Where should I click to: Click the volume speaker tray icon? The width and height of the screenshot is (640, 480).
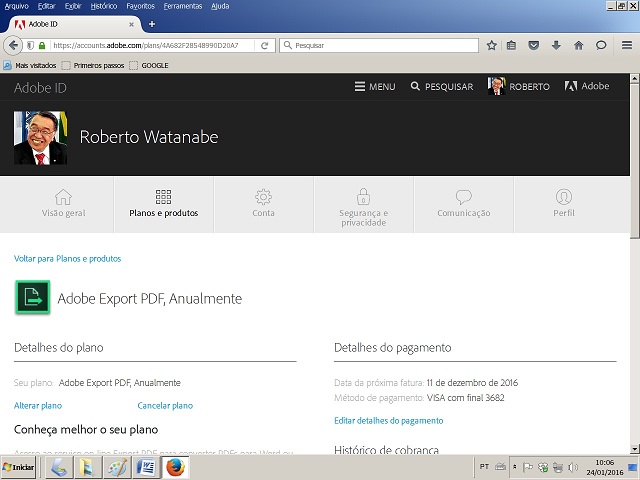[x=573, y=467]
